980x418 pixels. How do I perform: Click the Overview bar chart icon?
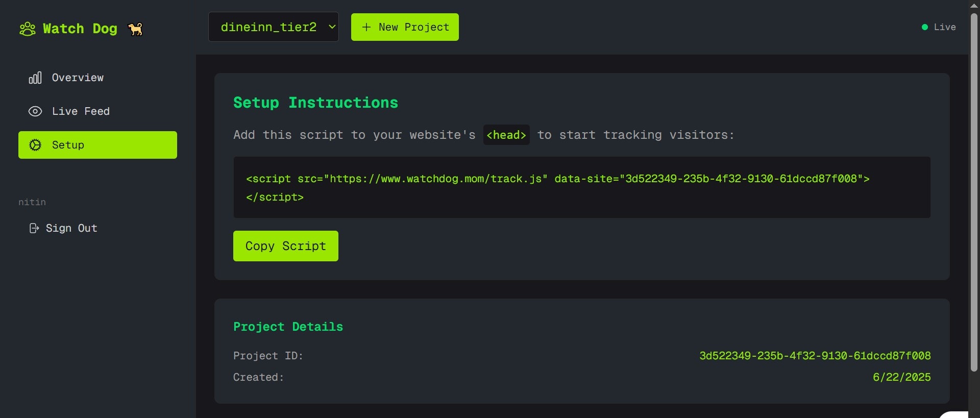(x=35, y=78)
